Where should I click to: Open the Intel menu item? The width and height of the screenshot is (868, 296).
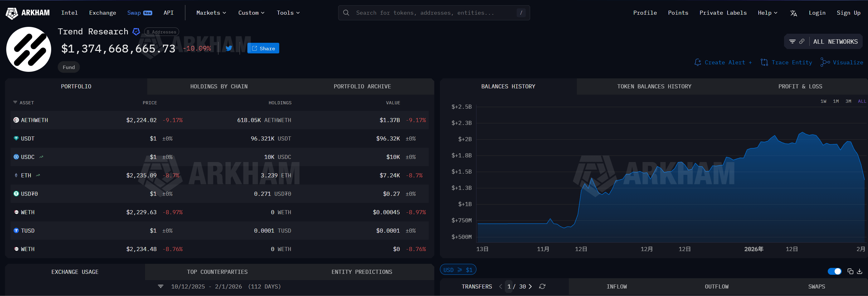click(x=69, y=13)
